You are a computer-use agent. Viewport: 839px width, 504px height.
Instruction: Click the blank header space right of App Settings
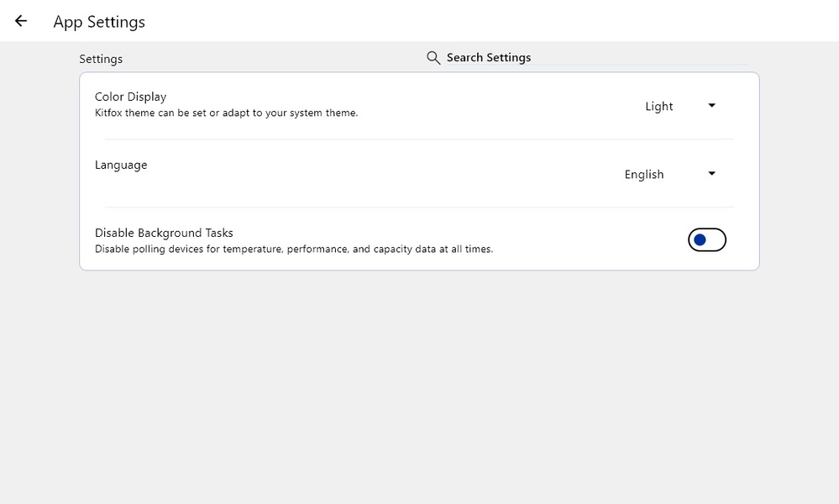pos(504,21)
